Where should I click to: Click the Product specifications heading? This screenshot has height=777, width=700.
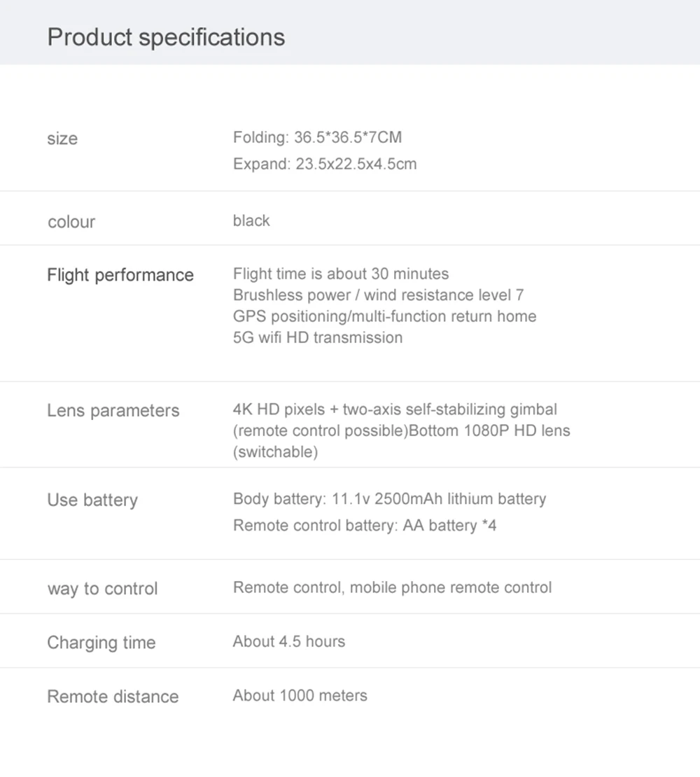166,36
